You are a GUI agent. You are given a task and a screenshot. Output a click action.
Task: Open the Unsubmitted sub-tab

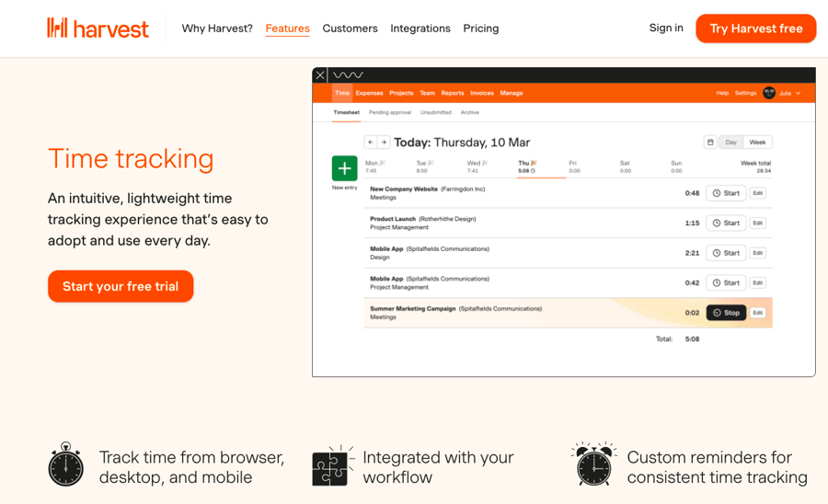436,112
